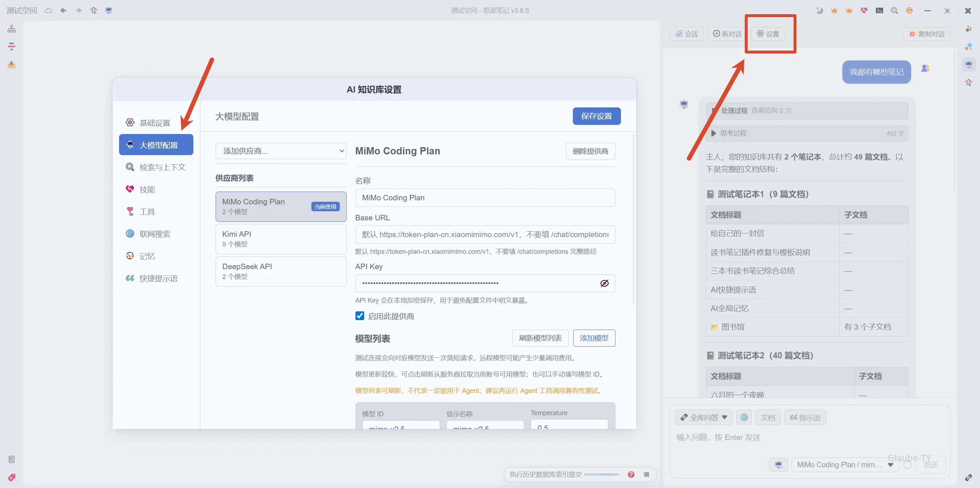Open the robot AI panel icon in right dock
The width and height of the screenshot is (980, 488).
[969, 64]
